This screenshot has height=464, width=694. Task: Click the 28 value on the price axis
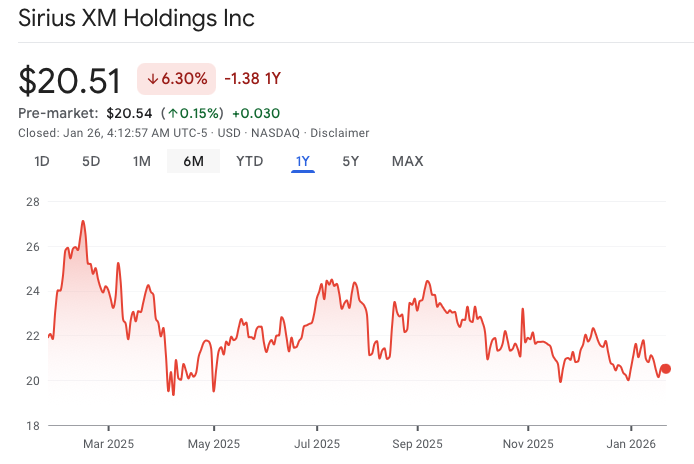click(31, 202)
